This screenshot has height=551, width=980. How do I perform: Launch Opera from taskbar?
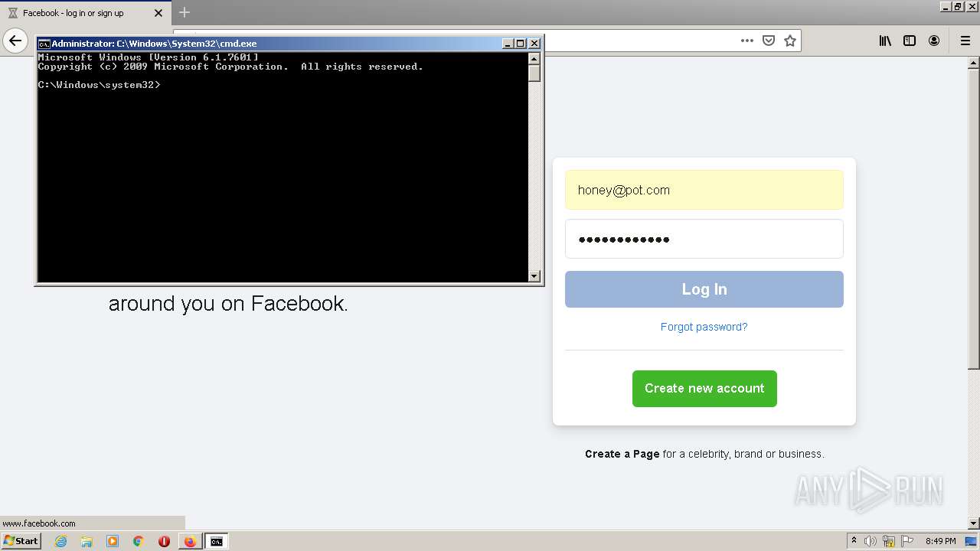164,541
